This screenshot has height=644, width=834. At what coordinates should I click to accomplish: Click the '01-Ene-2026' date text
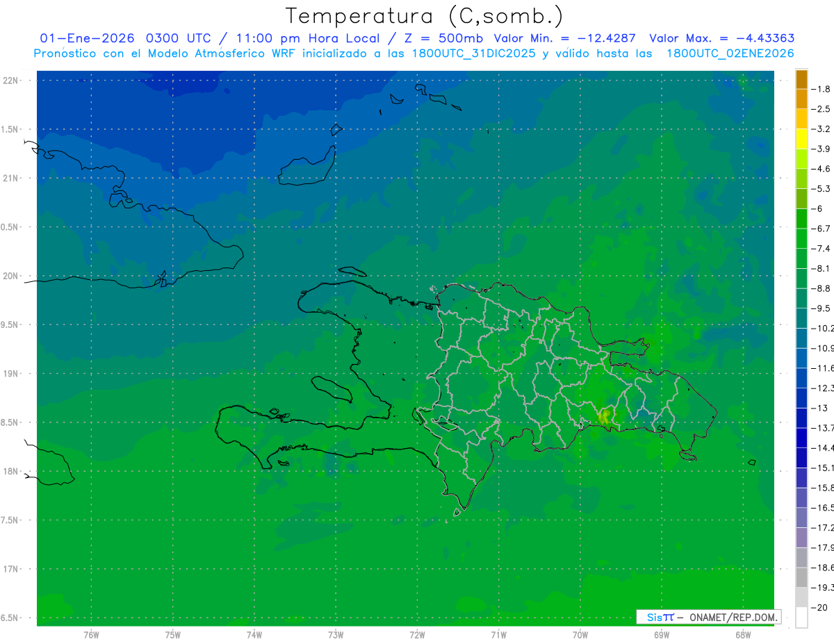88,38
